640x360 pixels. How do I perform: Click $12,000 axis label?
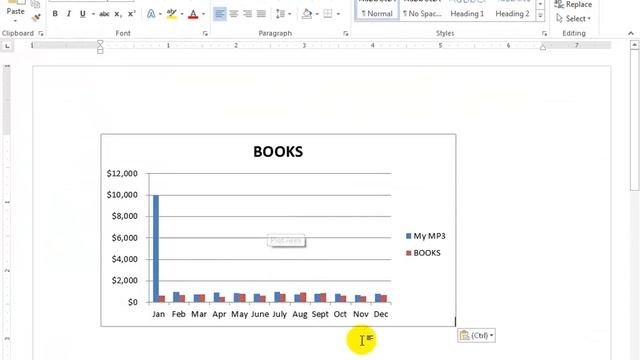coord(122,173)
